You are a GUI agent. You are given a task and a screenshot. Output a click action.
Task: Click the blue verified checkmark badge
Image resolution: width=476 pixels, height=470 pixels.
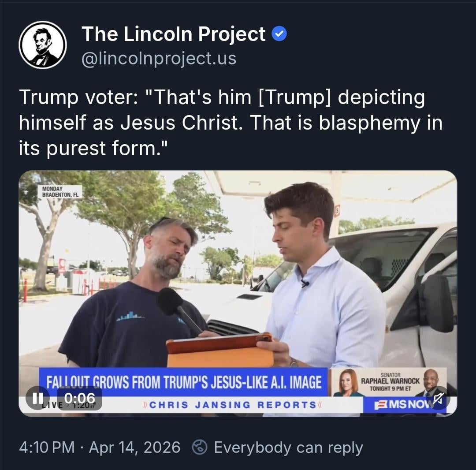tap(279, 34)
